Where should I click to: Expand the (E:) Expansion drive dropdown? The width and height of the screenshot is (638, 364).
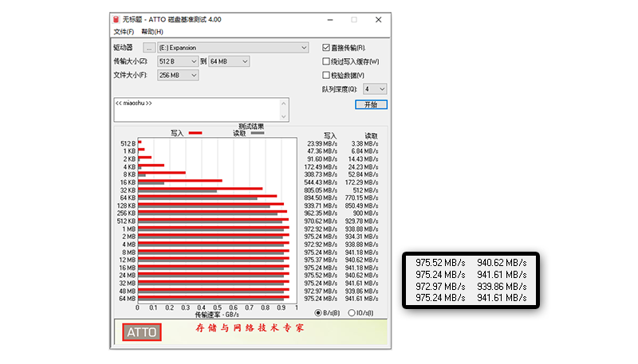(233, 48)
